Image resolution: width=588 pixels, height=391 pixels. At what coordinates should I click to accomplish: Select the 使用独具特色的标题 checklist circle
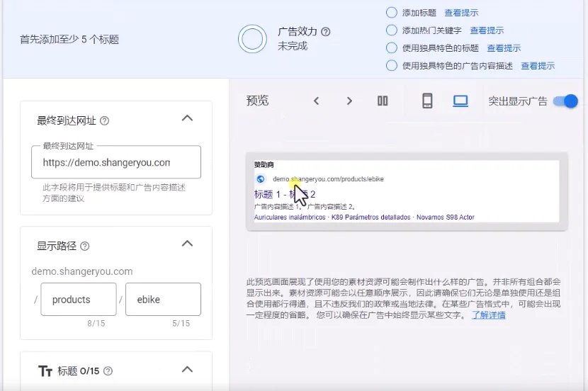[392, 47]
